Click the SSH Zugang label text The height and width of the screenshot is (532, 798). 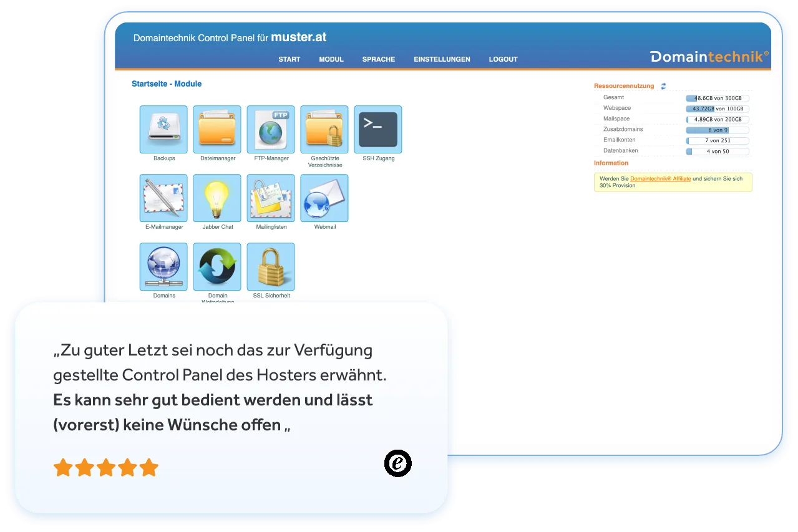(379, 158)
